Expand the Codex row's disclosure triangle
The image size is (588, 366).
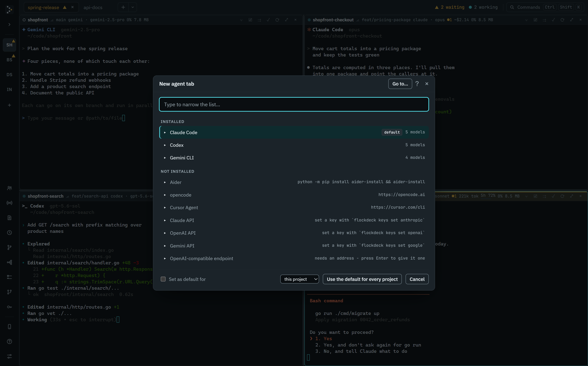(165, 145)
